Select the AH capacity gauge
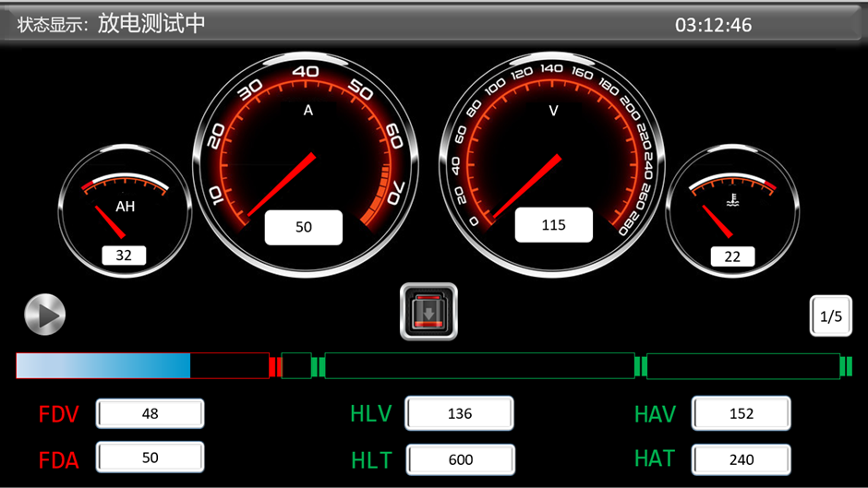868x488 pixels. [124, 210]
